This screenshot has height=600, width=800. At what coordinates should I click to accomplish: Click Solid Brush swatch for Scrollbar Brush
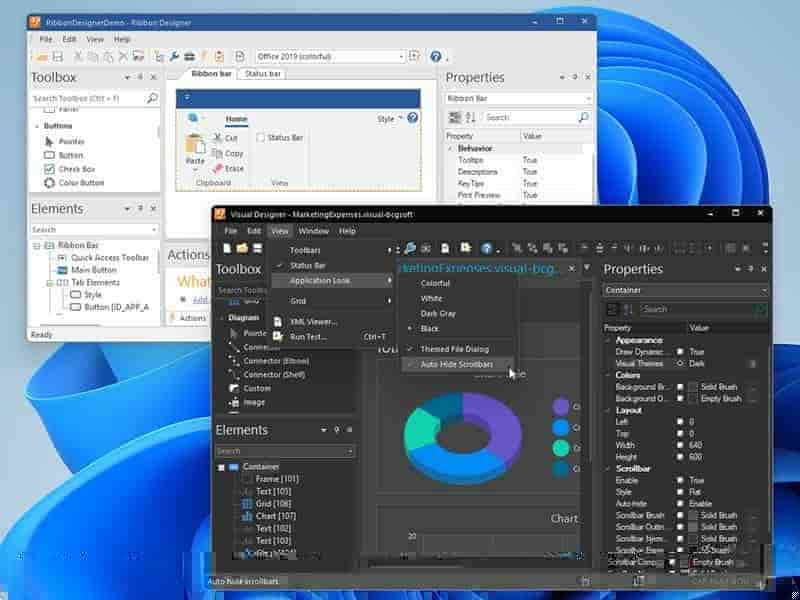click(x=692, y=515)
